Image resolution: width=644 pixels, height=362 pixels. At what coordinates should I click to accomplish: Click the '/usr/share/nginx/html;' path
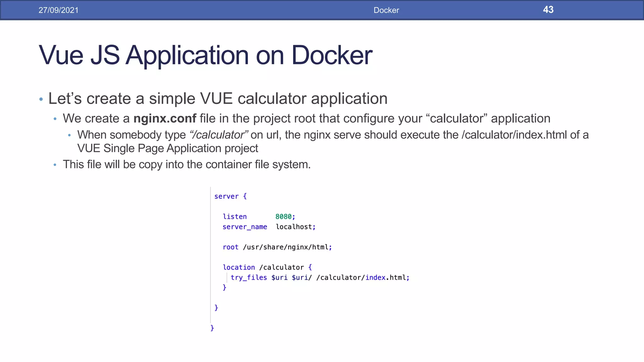pos(287,247)
